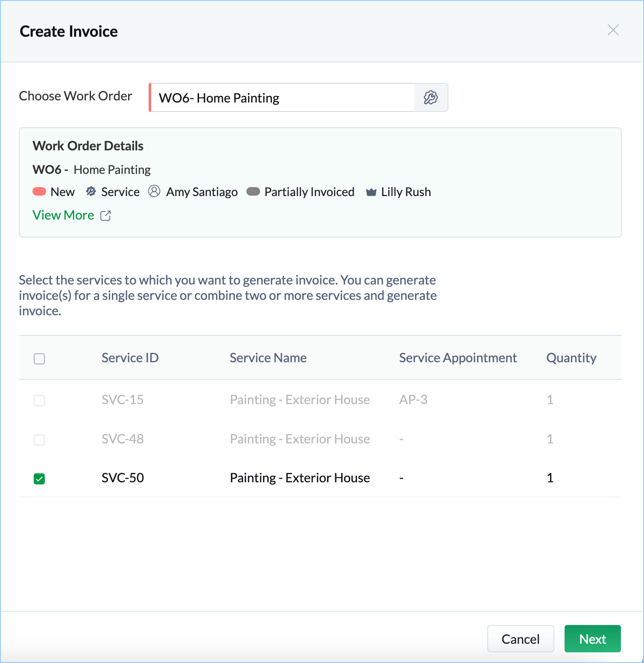The width and height of the screenshot is (644, 663).
Task: Click the Service Name column header
Action: click(268, 358)
